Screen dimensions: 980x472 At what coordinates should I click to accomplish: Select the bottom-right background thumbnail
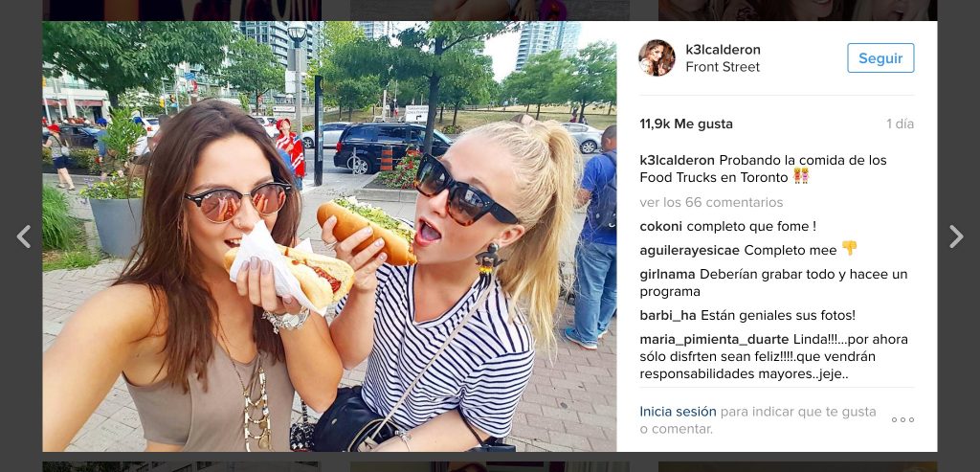pyautogui.click(x=797, y=467)
